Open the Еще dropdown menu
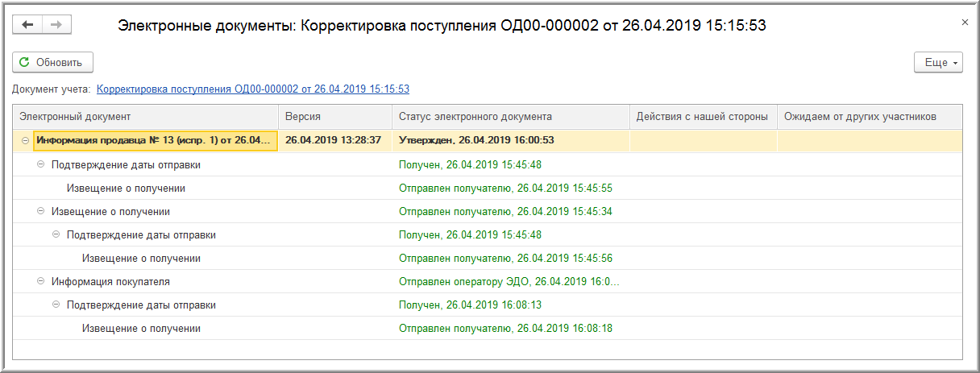The width and height of the screenshot is (980, 373). [x=938, y=63]
